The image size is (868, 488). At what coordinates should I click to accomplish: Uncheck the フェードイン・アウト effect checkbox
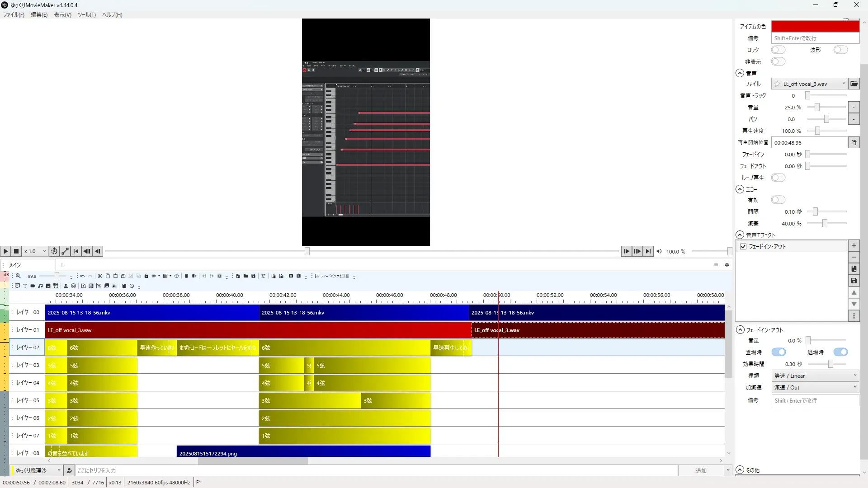(743, 247)
